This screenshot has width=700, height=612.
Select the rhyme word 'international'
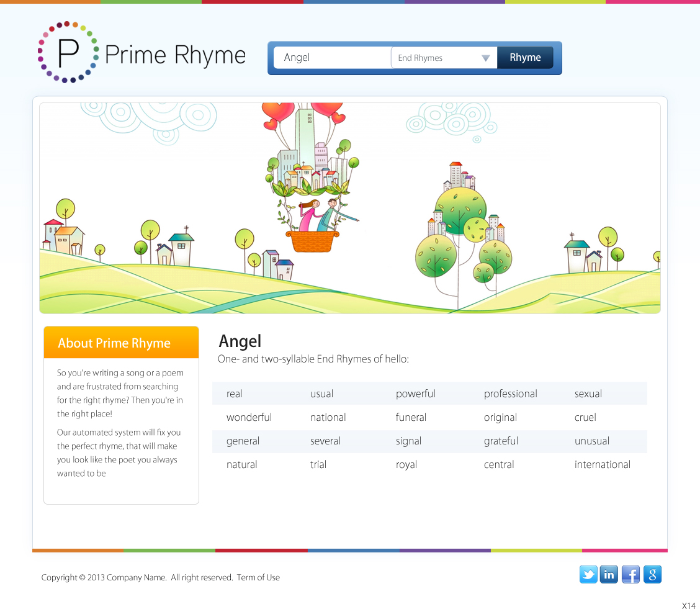[603, 464]
